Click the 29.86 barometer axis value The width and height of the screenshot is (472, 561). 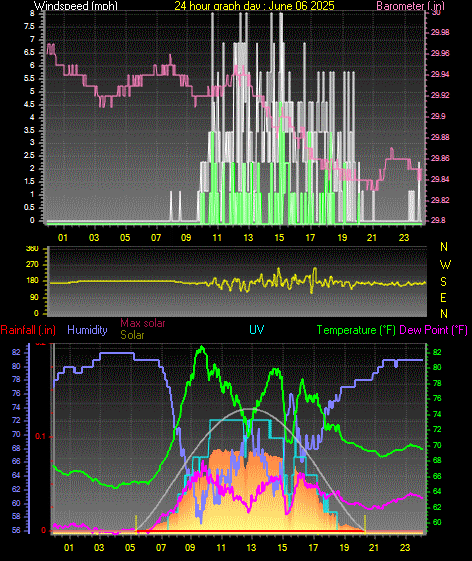click(x=440, y=158)
